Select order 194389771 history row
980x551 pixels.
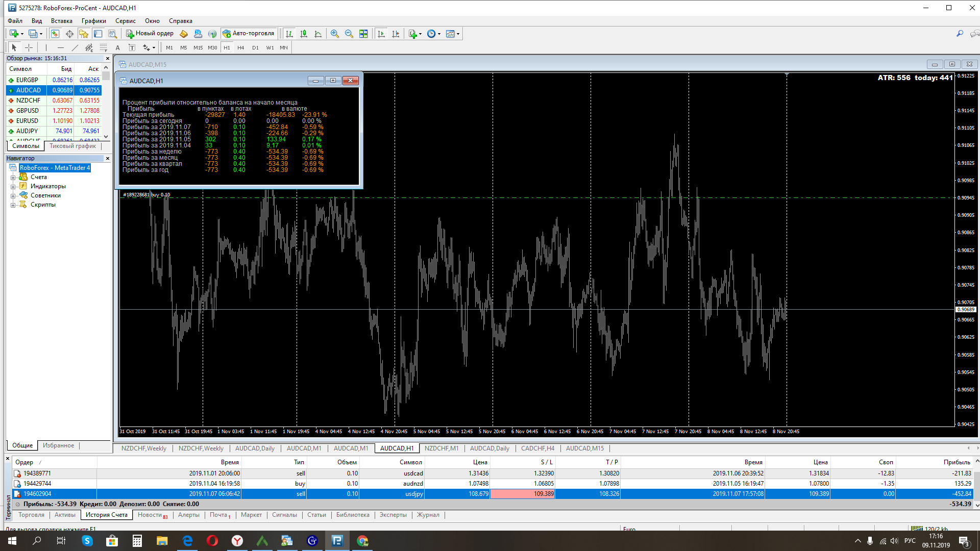point(493,473)
